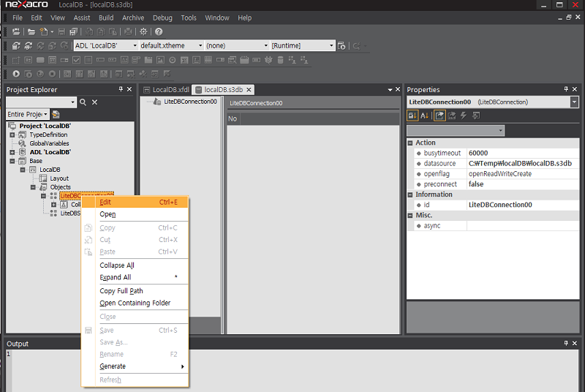
Task: Open the (none) dropdown in toolbar
Action: (266, 45)
